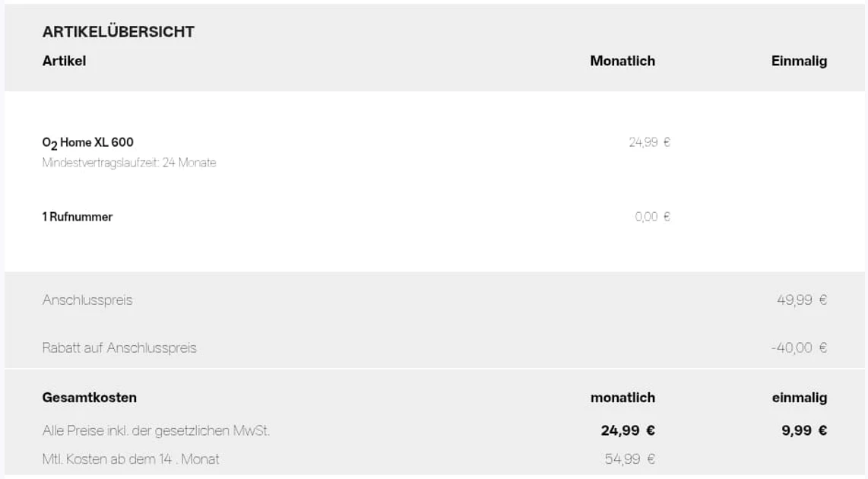This screenshot has height=479, width=868.
Task: Click the O2 Home XL 600 monthly price
Action: click(649, 142)
